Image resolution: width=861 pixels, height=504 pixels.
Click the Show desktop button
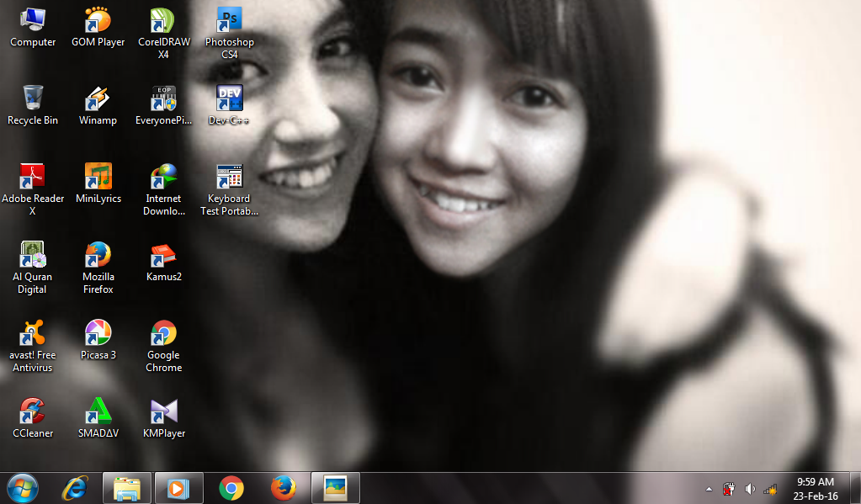pyautogui.click(x=855, y=488)
